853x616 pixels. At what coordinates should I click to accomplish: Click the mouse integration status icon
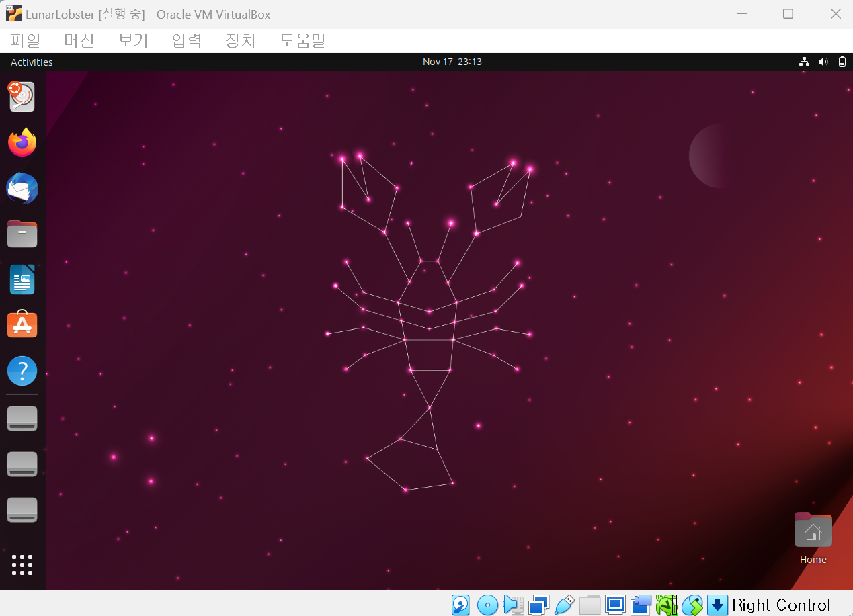(x=692, y=605)
